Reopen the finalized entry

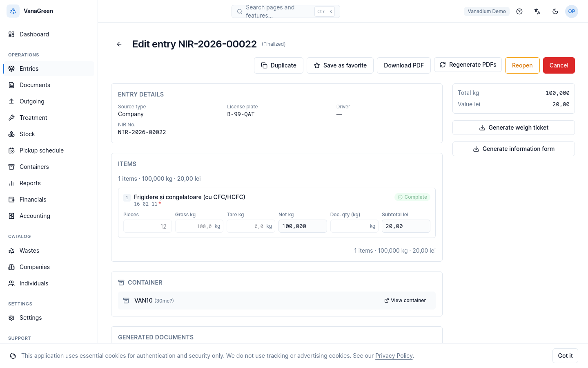pos(522,65)
